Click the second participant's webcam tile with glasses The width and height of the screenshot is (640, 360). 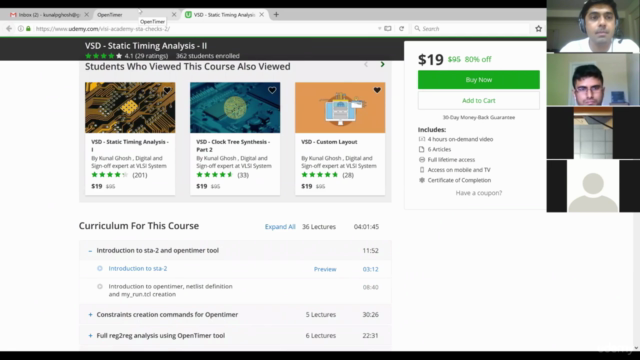593,80
